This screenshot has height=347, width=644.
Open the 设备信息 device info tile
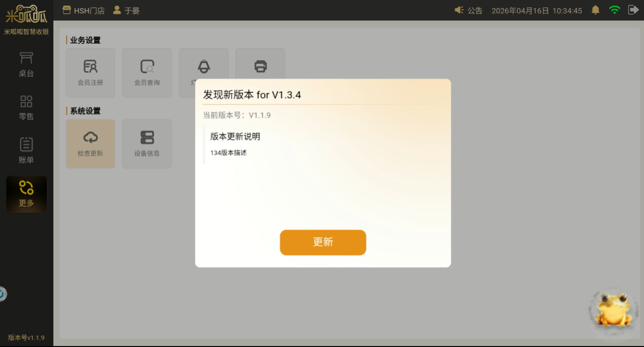point(147,144)
